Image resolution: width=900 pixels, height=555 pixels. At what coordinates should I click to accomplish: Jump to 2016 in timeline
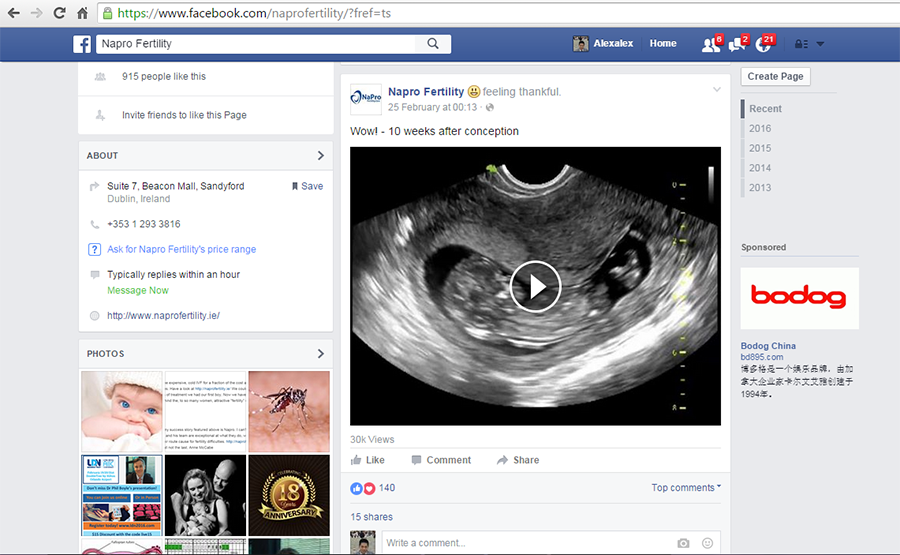[x=760, y=129]
